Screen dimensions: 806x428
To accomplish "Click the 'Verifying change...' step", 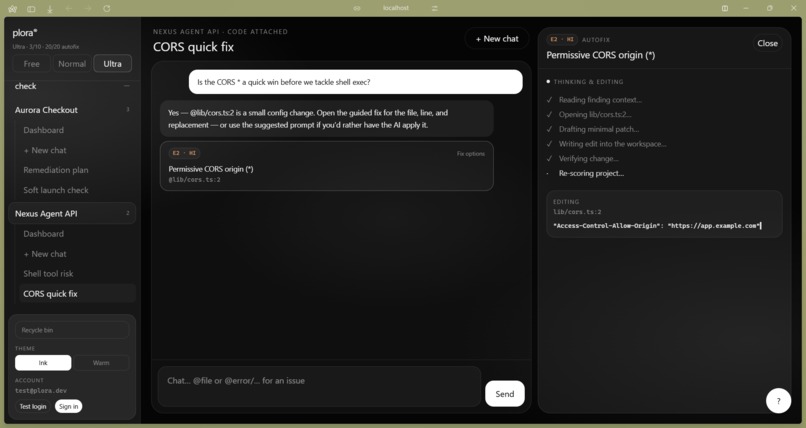I will (589, 159).
